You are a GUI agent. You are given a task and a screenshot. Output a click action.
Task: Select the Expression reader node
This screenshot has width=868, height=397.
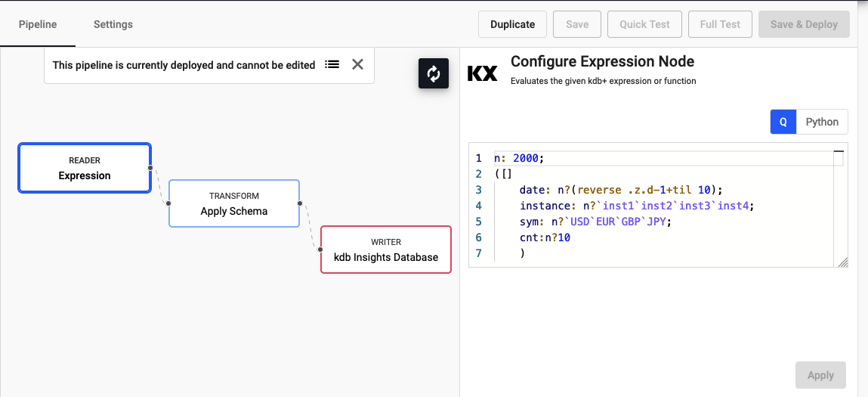pyautogui.click(x=85, y=168)
